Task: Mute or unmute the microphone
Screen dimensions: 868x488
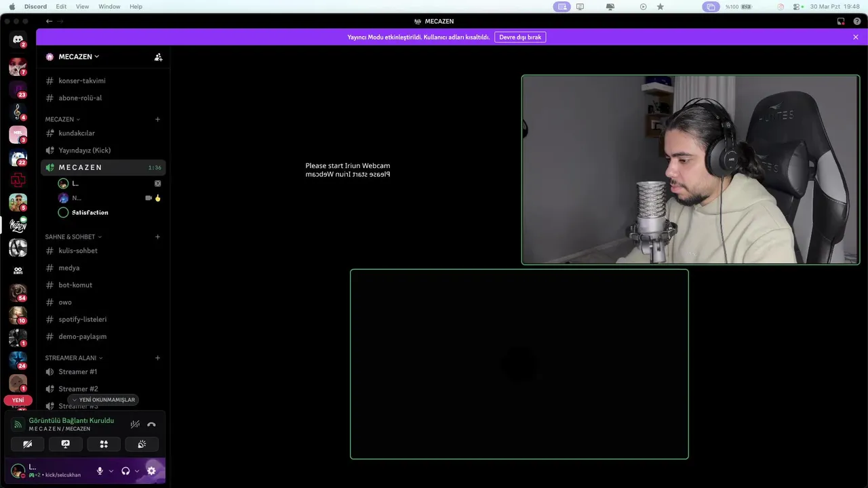Action: pyautogui.click(x=100, y=470)
